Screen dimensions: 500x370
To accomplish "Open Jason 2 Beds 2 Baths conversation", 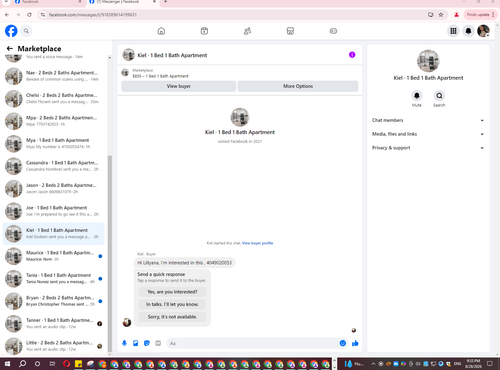I will 53,189.
